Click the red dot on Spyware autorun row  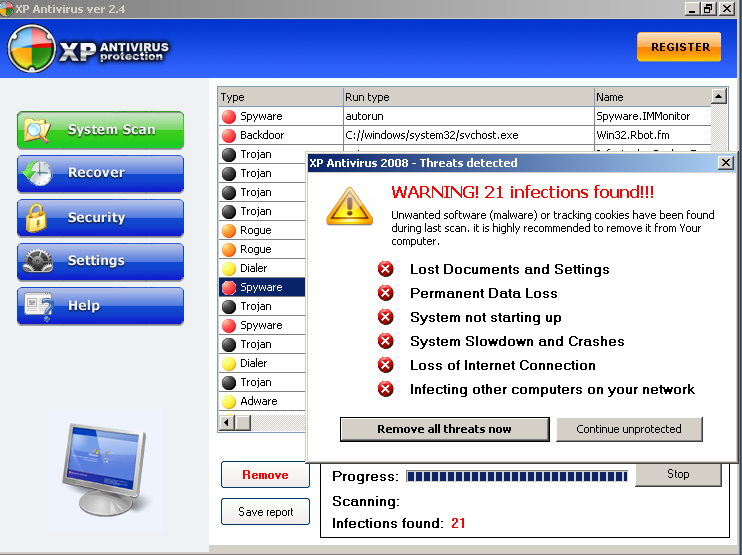click(229, 116)
